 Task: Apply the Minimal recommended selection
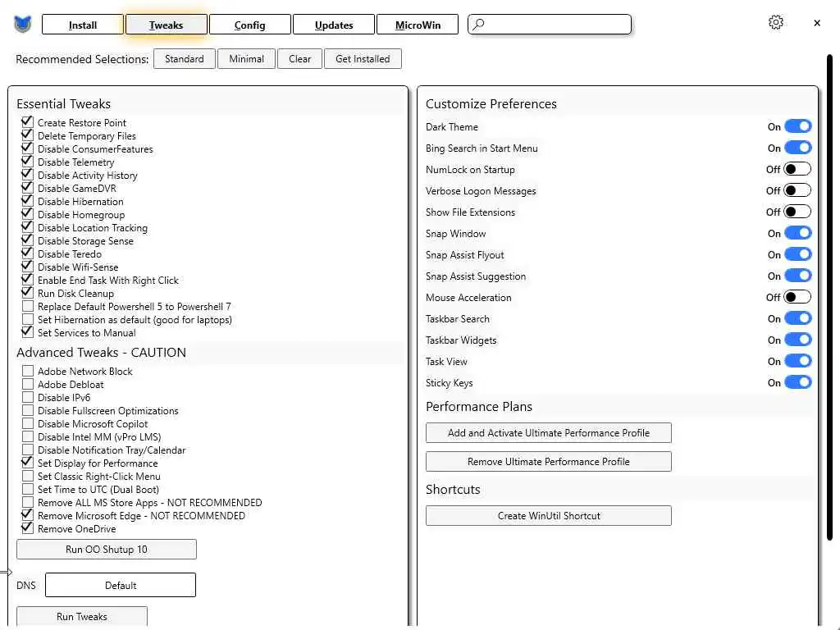[246, 59]
